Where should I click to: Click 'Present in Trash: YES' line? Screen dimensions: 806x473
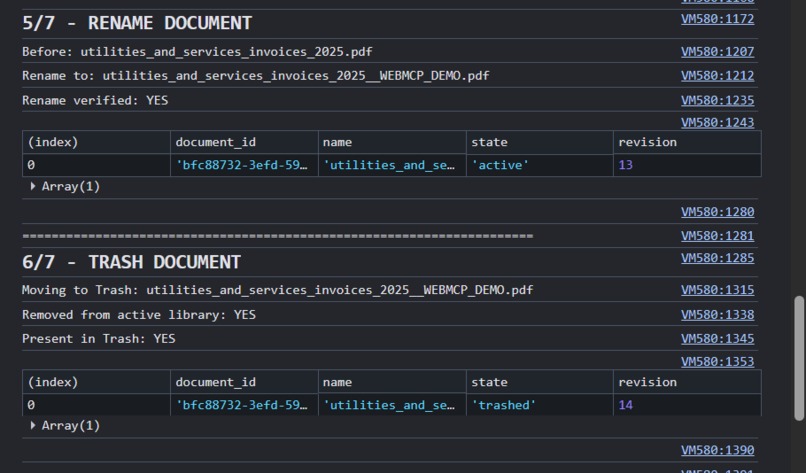(99, 339)
